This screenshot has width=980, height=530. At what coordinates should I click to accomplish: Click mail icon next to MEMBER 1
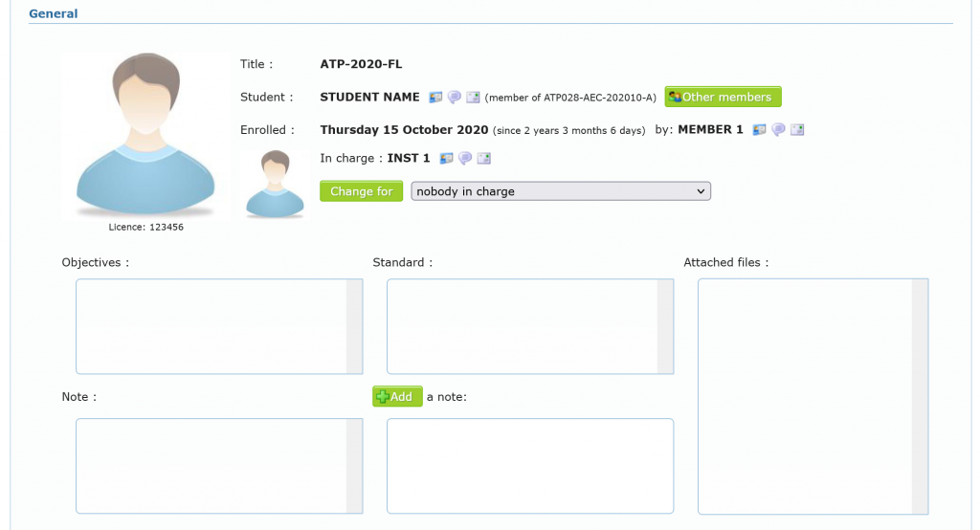pos(796,129)
